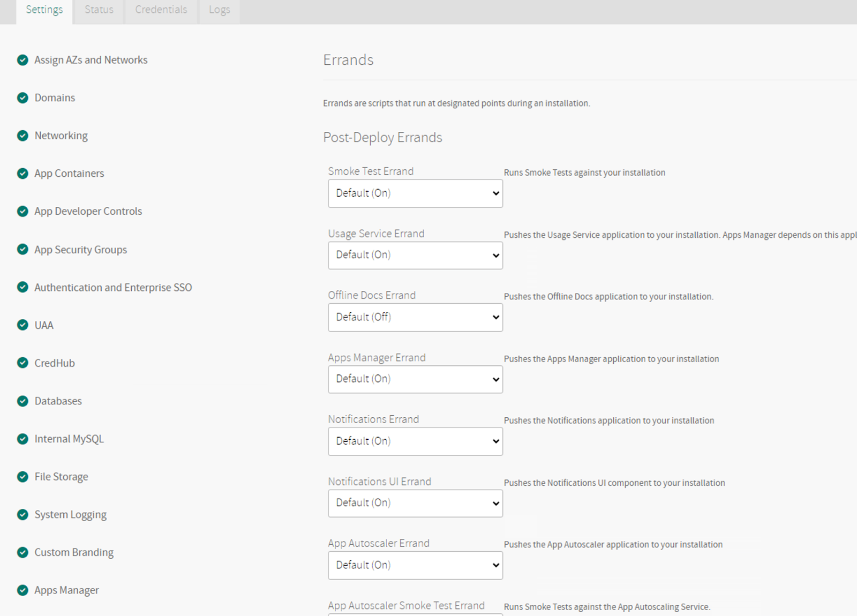Click the App Autoscaler Smoke Test Errand label

coord(407,605)
